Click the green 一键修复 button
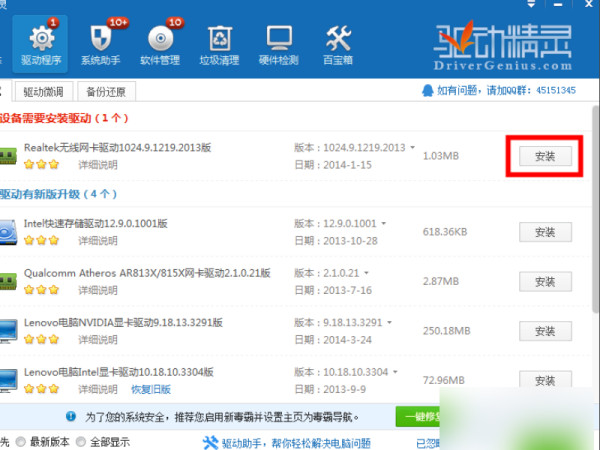Image resolution: width=600 pixels, height=450 pixels. tap(418, 416)
